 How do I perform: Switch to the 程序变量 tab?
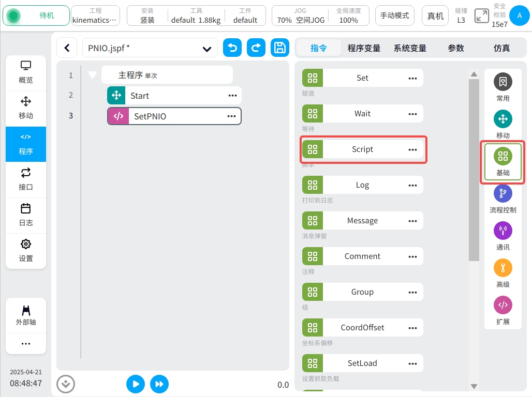click(364, 48)
